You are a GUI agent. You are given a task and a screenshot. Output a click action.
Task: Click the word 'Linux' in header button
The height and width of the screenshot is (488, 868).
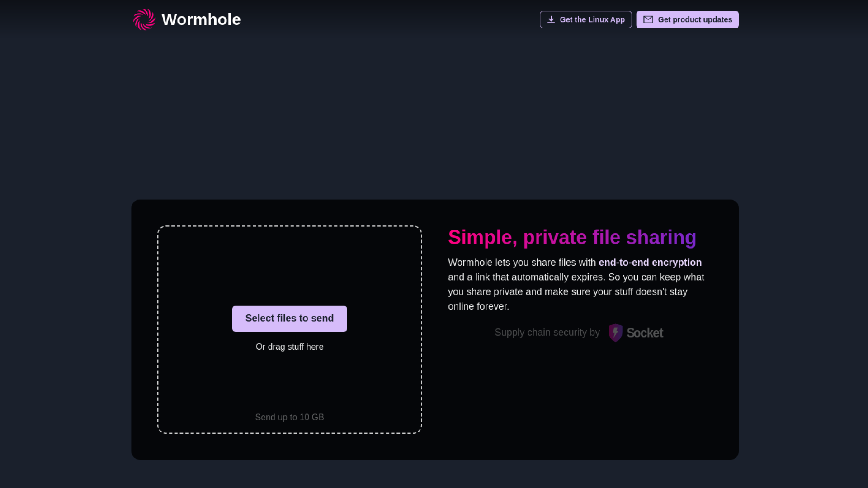598,19
